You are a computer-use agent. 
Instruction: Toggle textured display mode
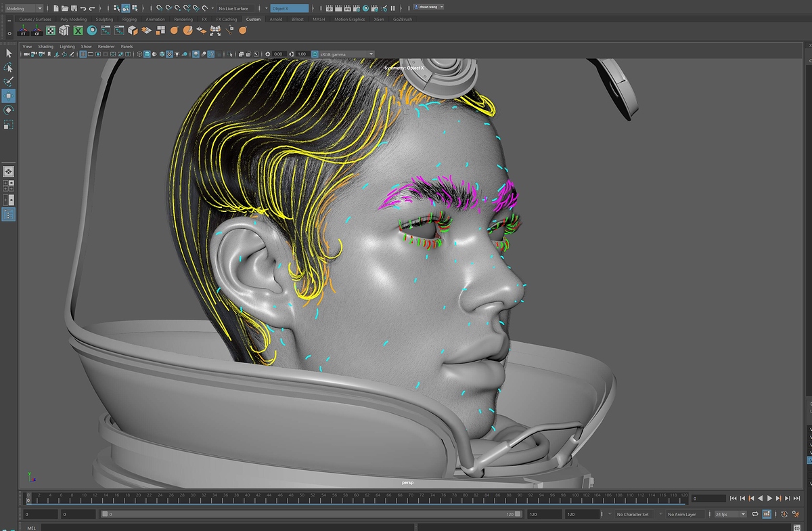[169, 54]
